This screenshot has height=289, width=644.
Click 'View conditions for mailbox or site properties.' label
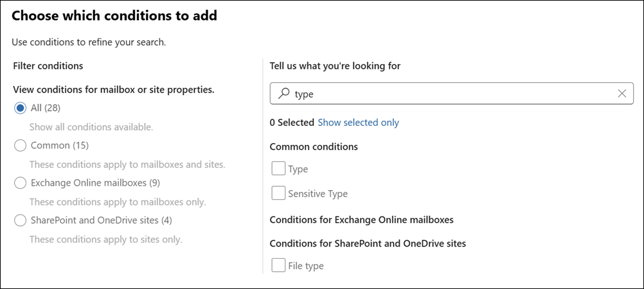point(114,89)
